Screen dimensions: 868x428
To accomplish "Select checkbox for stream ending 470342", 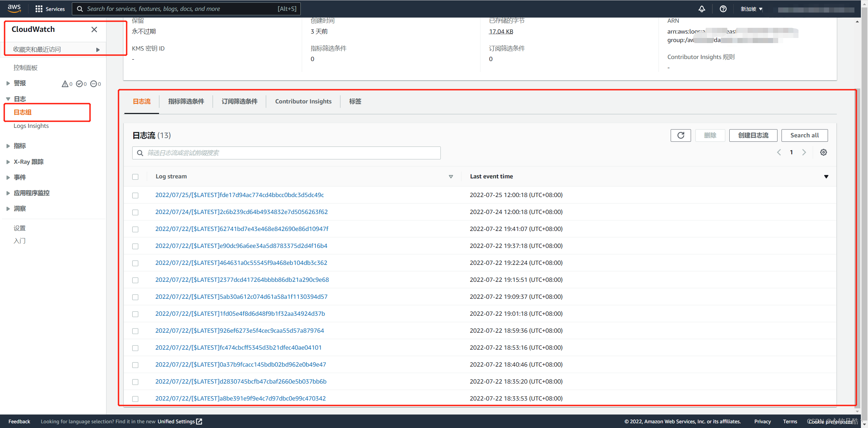I will tap(135, 399).
